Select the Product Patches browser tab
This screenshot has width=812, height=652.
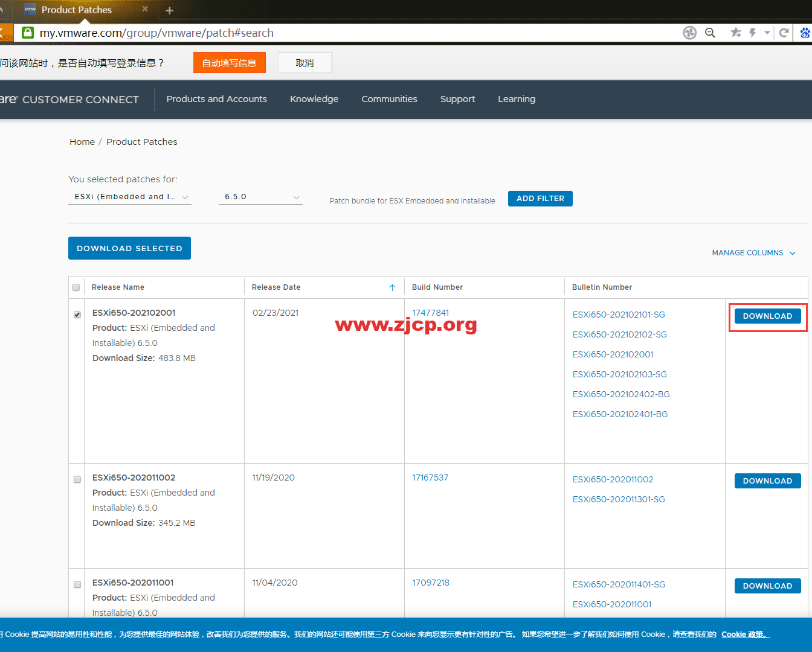tap(85, 10)
